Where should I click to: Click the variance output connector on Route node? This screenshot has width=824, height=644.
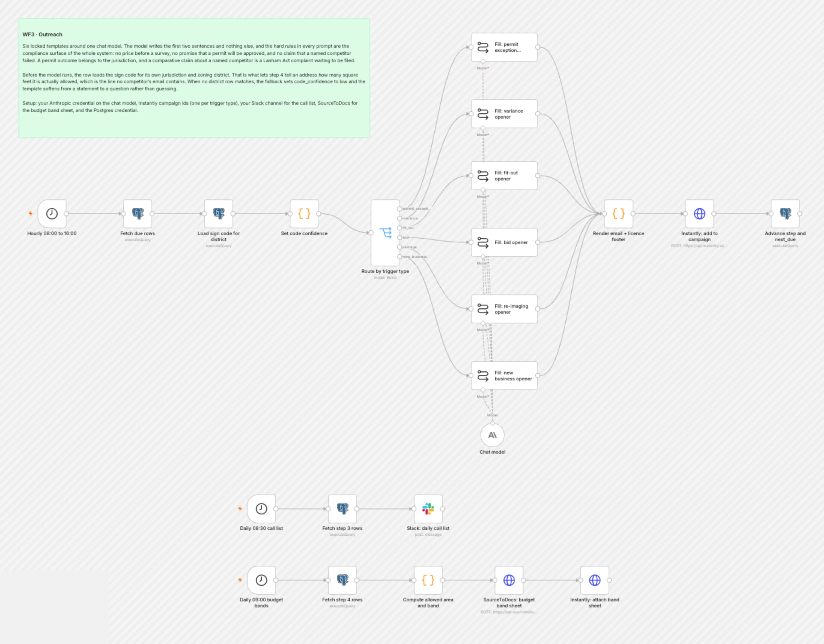click(400, 218)
